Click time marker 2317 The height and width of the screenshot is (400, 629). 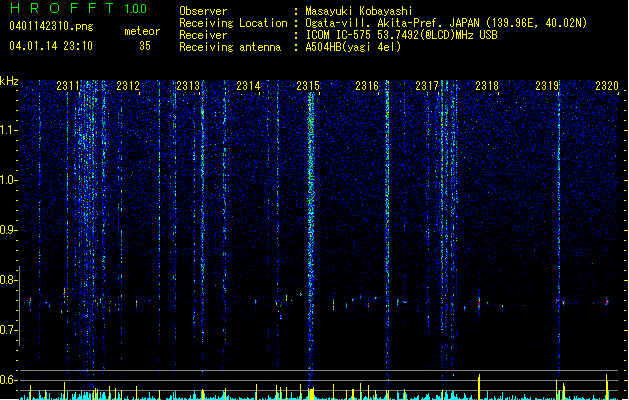pos(427,85)
